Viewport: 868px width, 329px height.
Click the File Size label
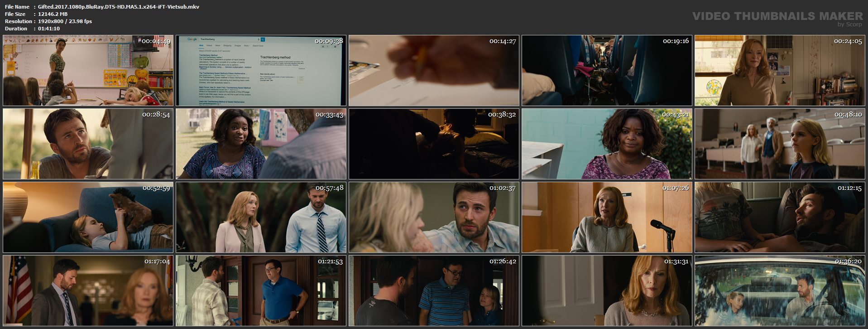click(15, 14)
